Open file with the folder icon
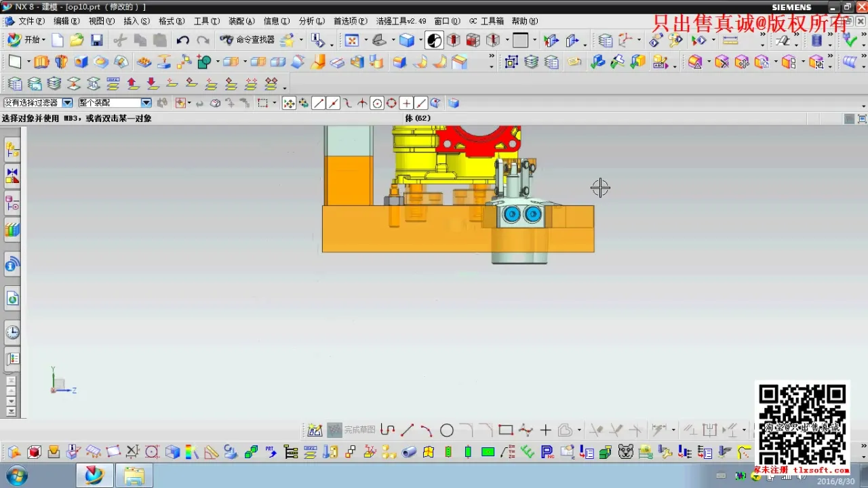This screenshot has height=488, width=868. click(x=77, y=41)
